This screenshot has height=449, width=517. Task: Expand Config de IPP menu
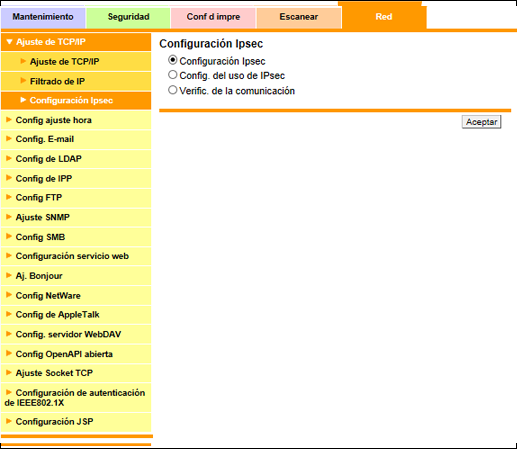(76, 179)
